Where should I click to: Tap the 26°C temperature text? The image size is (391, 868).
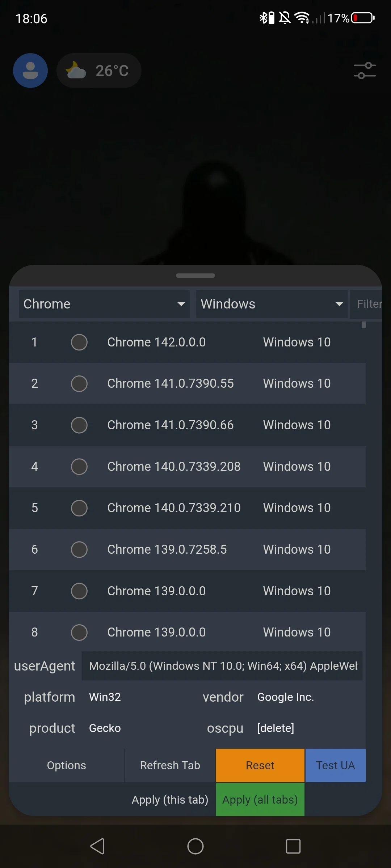(x=112, y=71)
